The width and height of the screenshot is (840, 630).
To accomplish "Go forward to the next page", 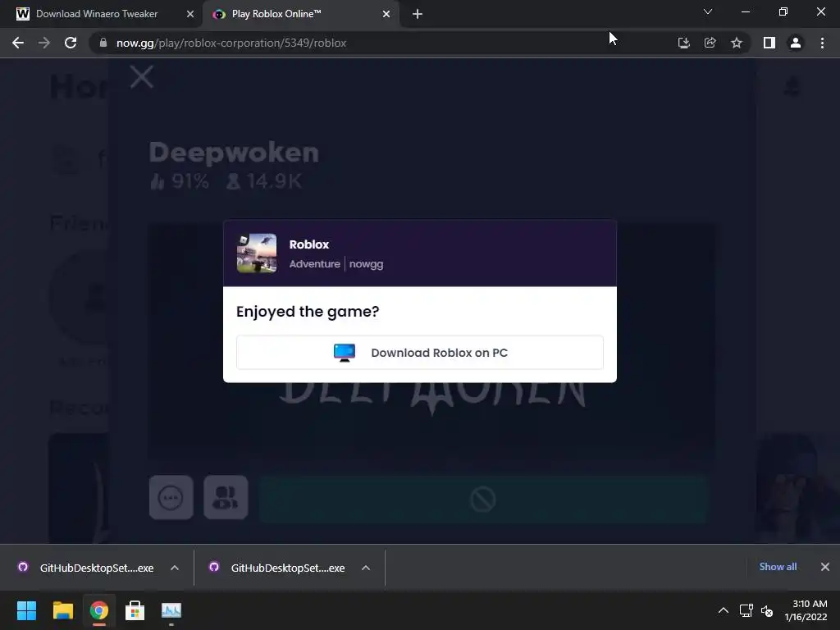I will pyautogui.click(x=44, y=43).
